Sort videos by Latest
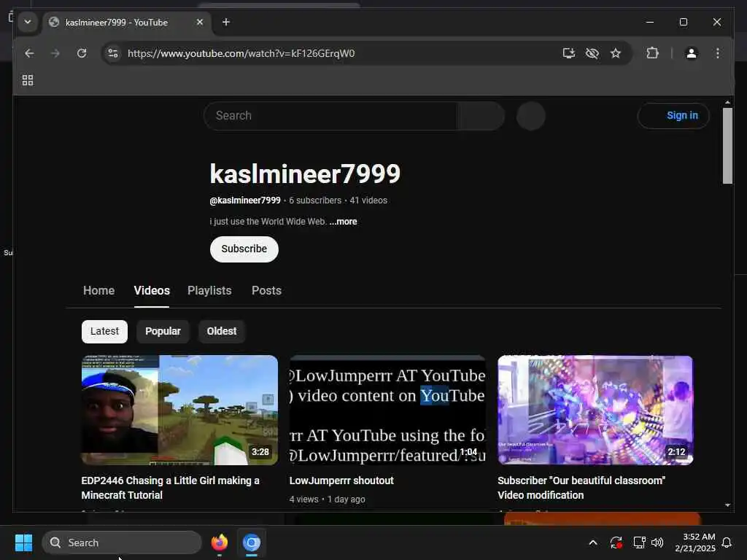Image resolution: width=747 pixels, height=560 pixels. pos(104,332)
